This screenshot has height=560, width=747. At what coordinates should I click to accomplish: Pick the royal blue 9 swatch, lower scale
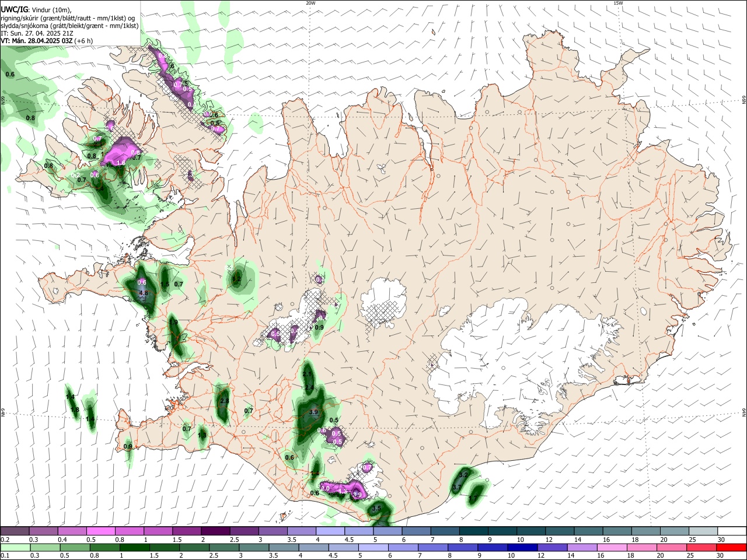[x=492, y=547]
